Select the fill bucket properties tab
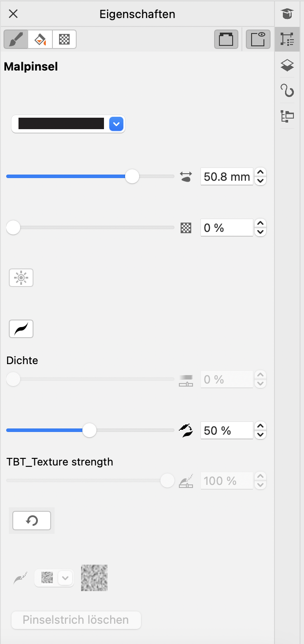 [40, 39]
